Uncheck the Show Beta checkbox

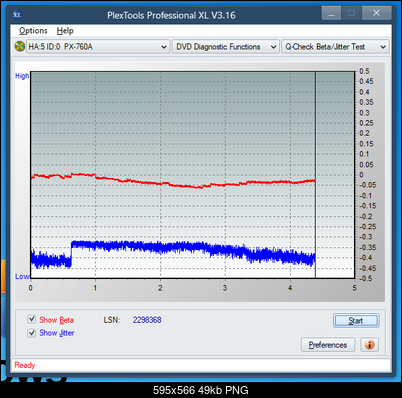coord(32,319)
